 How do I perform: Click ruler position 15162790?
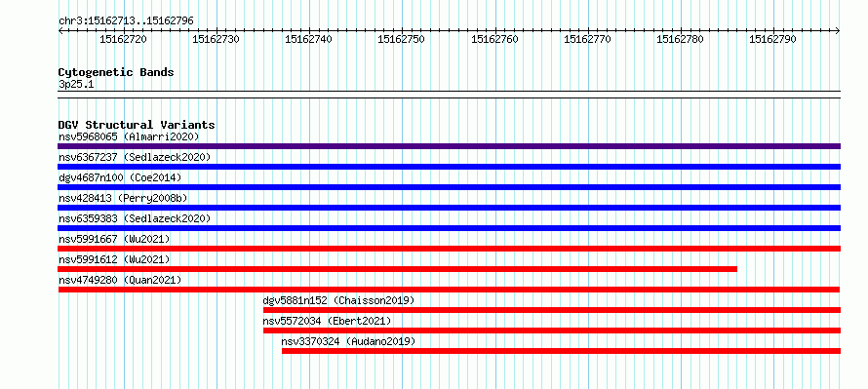click(772, 39)
